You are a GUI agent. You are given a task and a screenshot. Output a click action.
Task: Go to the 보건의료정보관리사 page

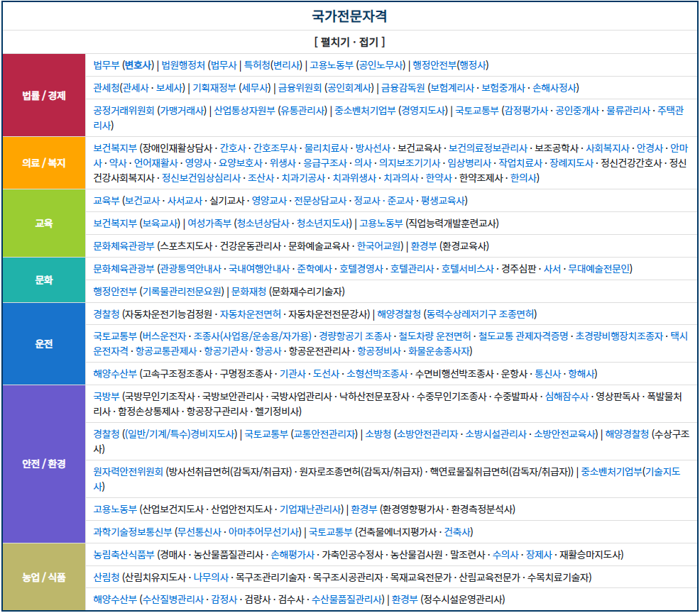(x=488, y=148)
